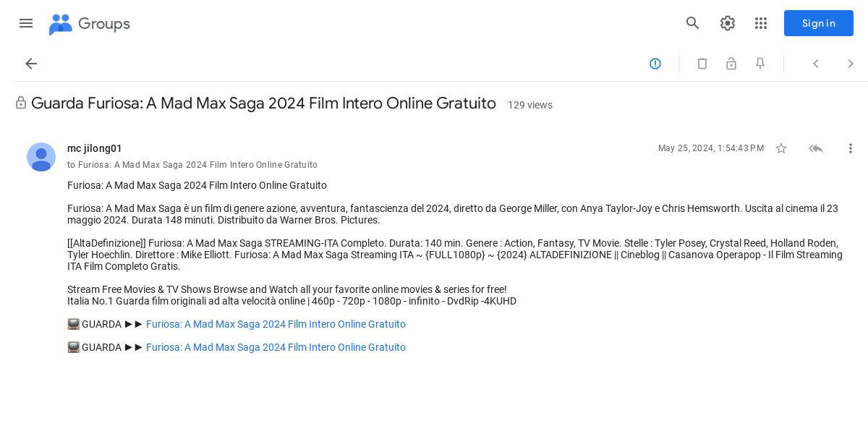Click mc jilong01's profile avatar
The height and width of the screenshot is (434, 868).
click(x=41, y=157)
